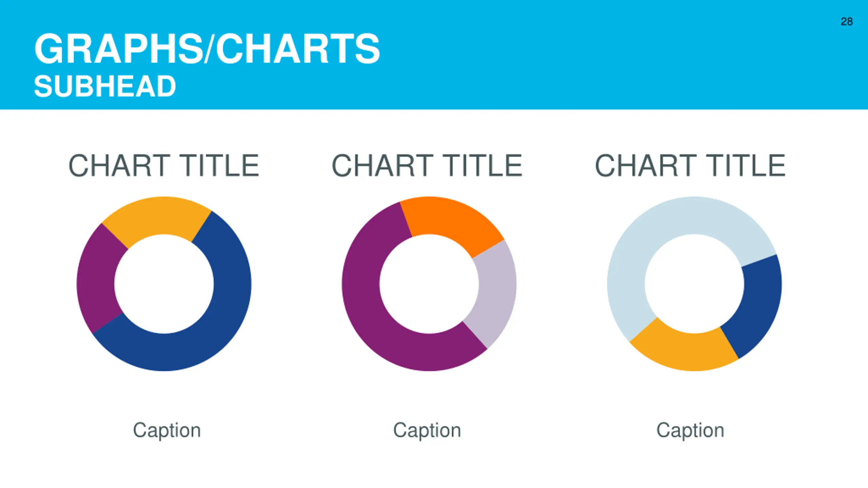Select the SUBHEAD text in header
Image resolution: width=868 pixels, height=488 pixels.
click(105, 86)
